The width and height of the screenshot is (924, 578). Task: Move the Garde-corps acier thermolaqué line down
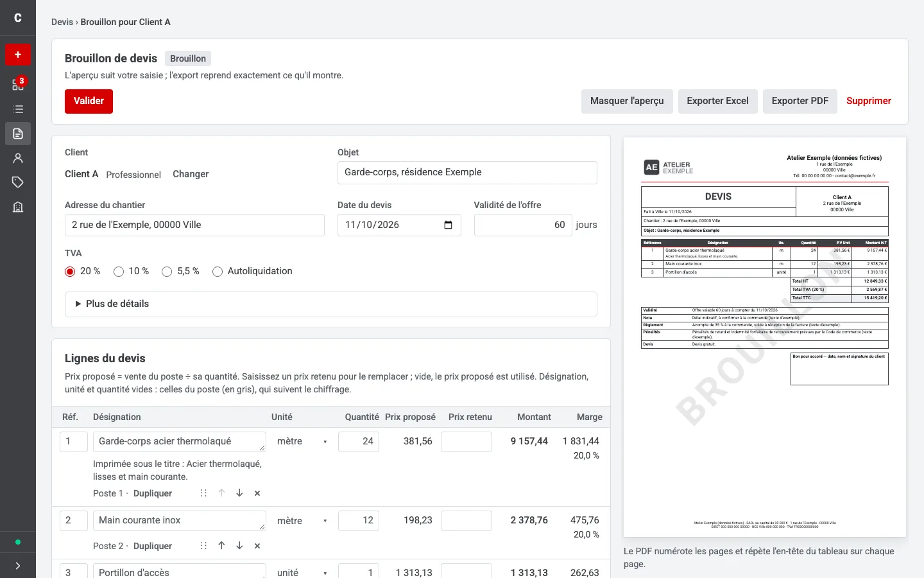pyautogui.click(x=239, y=493)
